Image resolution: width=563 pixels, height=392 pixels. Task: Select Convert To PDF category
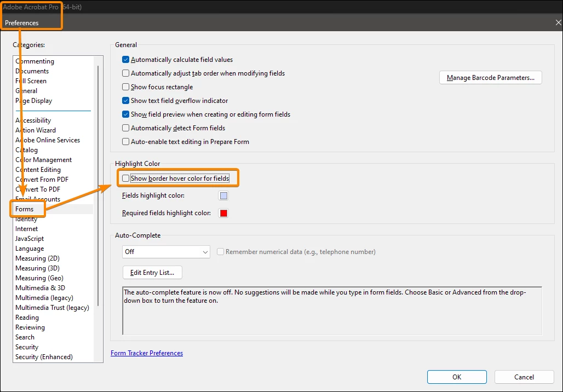point(38,189)
